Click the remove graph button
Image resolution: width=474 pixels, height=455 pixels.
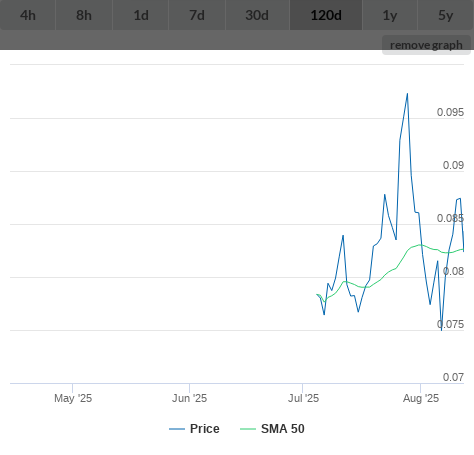426,45
